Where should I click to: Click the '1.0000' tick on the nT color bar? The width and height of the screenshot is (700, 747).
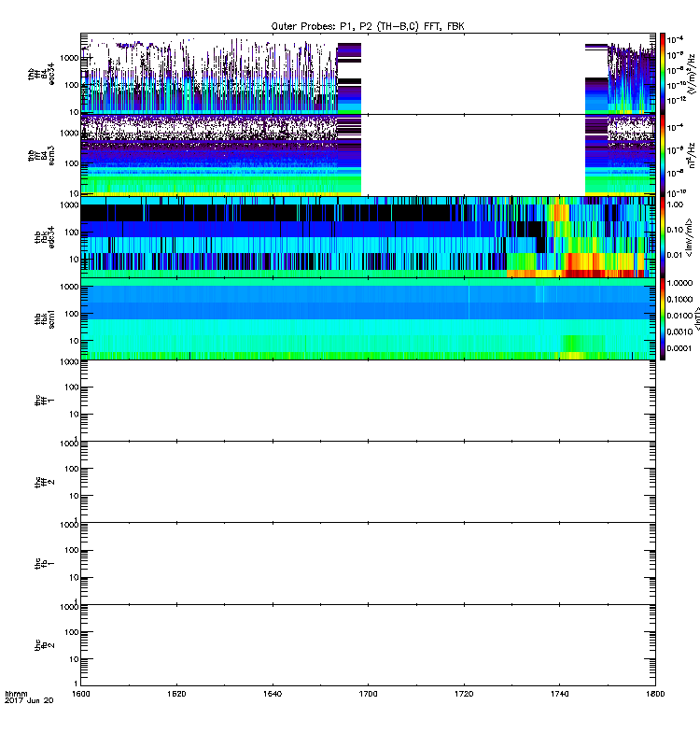click(x=679, y=283)
